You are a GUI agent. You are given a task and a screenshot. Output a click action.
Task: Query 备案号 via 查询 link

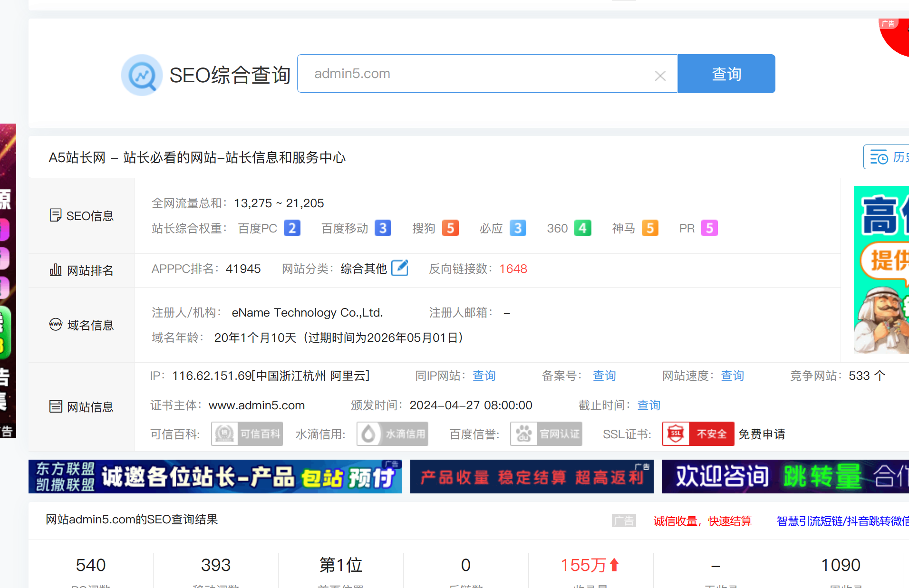point(604,376)
